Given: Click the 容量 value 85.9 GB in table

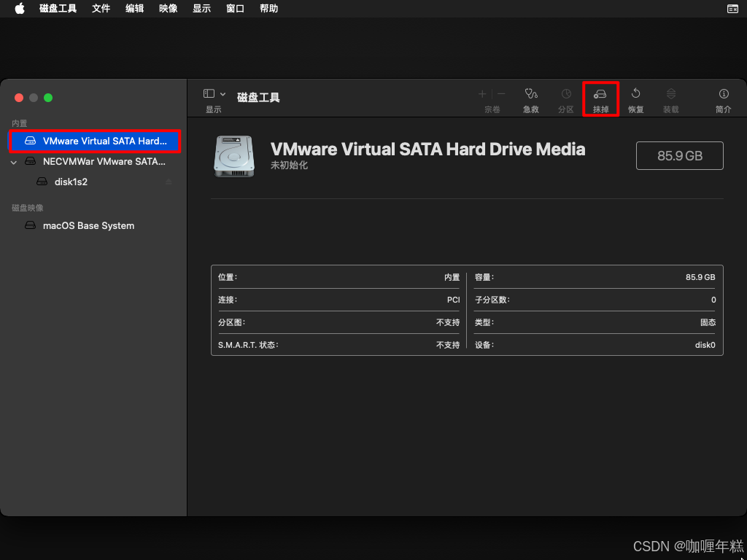Looking at the screenshot, I should tap(700, 277).
